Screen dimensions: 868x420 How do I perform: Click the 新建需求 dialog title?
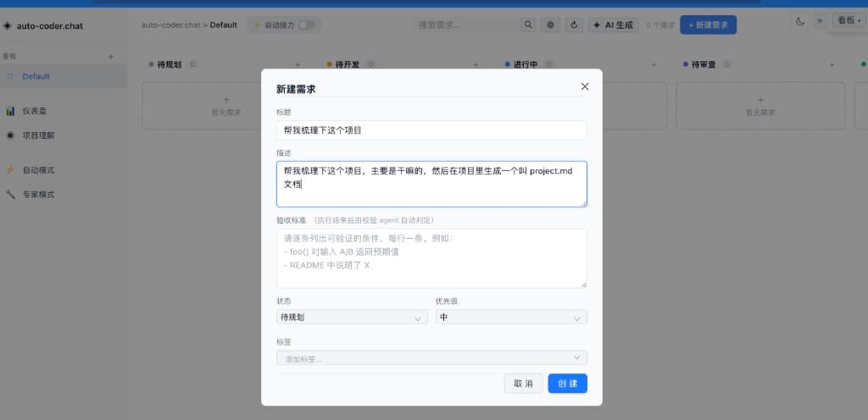pyautogui.click(x=296, y=89)
